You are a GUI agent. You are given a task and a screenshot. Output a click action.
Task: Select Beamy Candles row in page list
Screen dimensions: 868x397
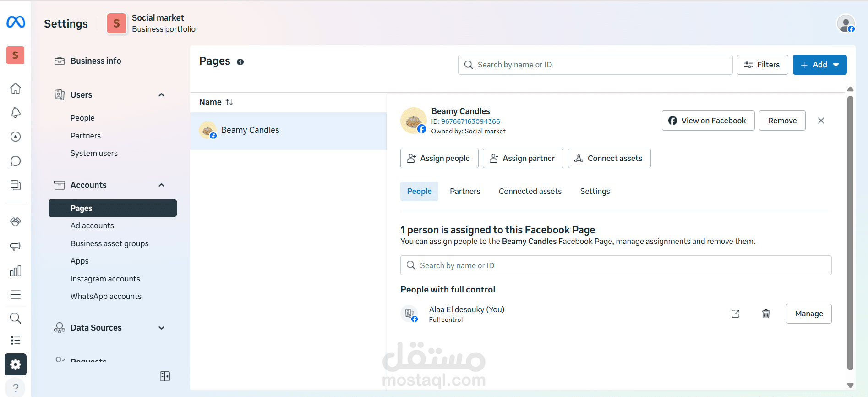click(289, 131)
